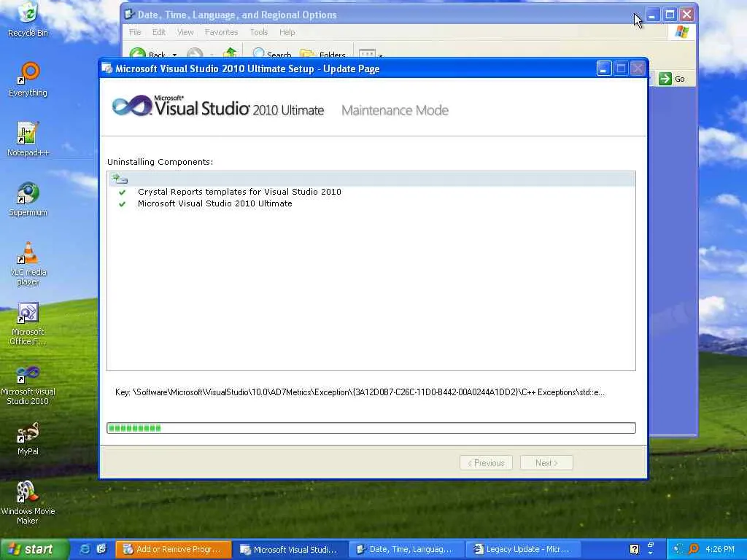Click the green checkmark next to Crystal Reports templates
The image size is (747, 560).
coord(123,192)
